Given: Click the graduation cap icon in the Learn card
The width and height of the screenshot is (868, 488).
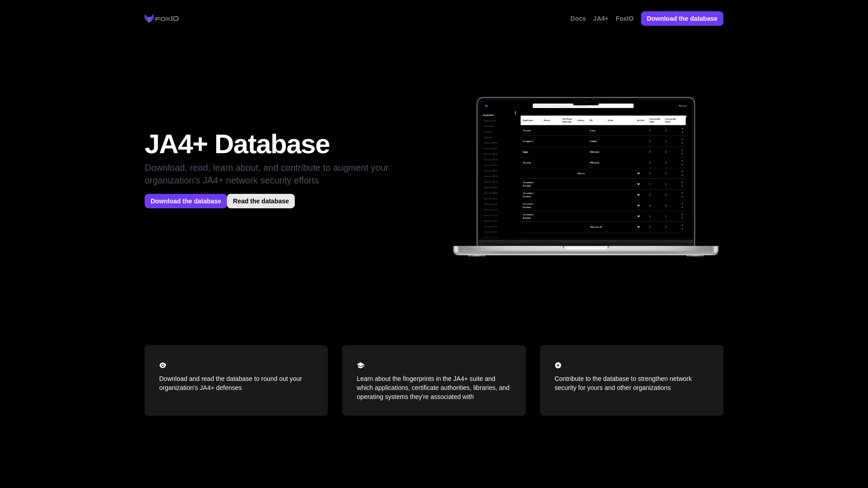Looking at the screenshot, I should (x=360, y=365).
